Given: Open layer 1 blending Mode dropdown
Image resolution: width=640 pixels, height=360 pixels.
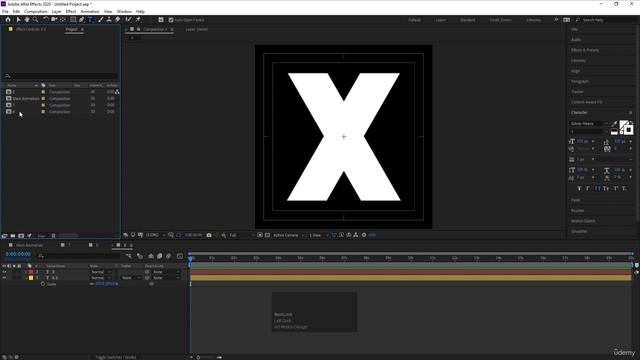Looking at the screenshot, I should pyautogui.click(x=100, y=272).
